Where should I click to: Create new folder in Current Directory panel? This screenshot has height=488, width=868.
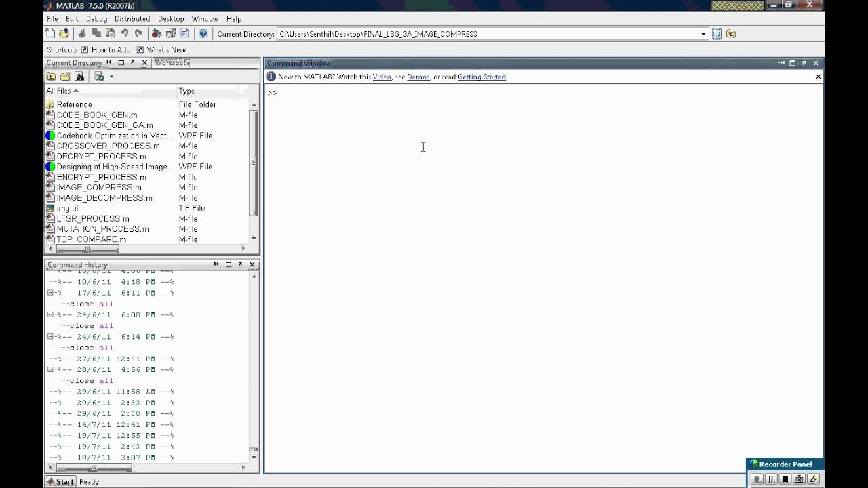[x=65, y=77]
